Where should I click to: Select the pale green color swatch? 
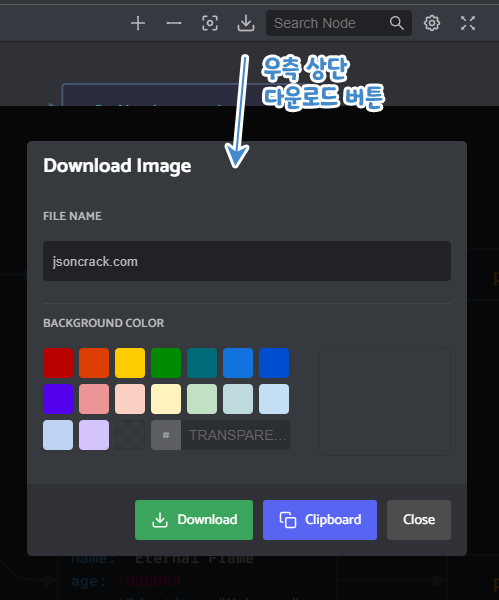(x=202, y=399)
